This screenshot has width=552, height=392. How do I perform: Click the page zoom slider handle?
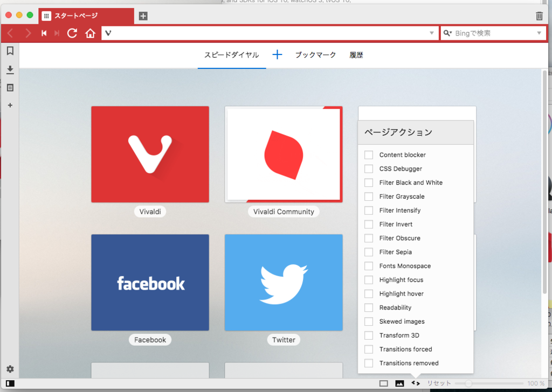coord(468,383)
